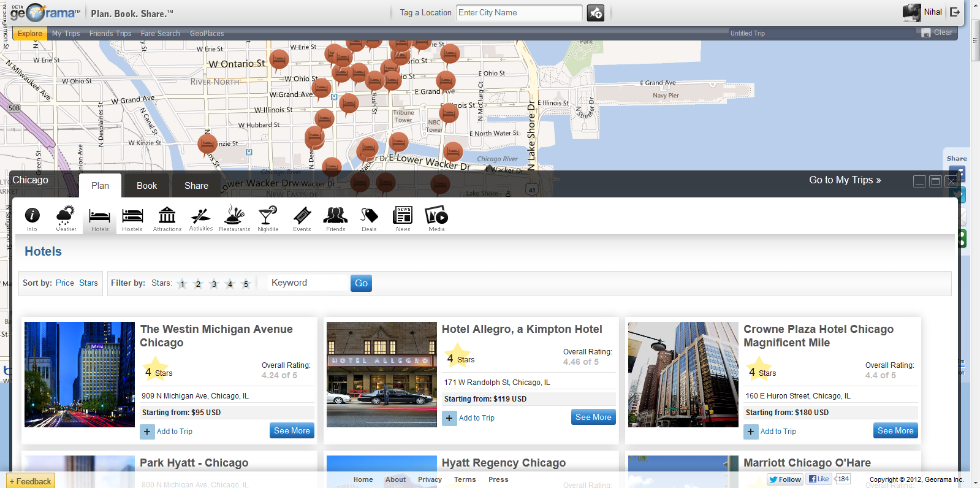Toggle the 5-star filter
The image size is (980, 488).
pyautogui.click(x=246, y=284)
